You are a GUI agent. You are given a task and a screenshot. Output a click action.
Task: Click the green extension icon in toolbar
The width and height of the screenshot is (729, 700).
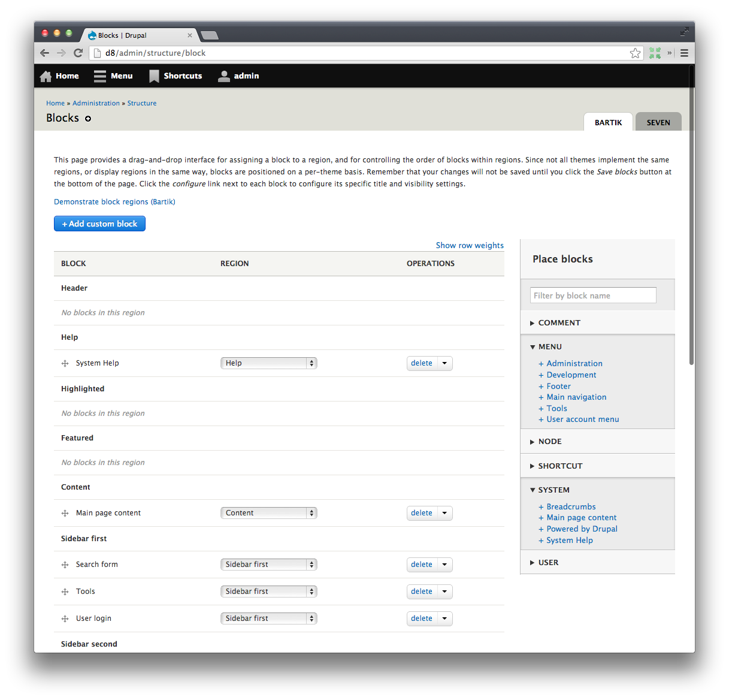(655, 53)
